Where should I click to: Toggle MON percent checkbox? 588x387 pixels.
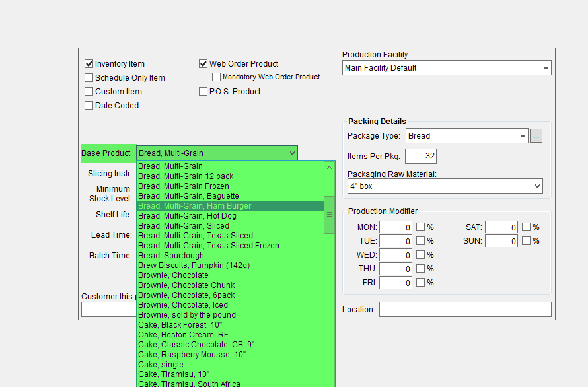click(x=421, y=227)
